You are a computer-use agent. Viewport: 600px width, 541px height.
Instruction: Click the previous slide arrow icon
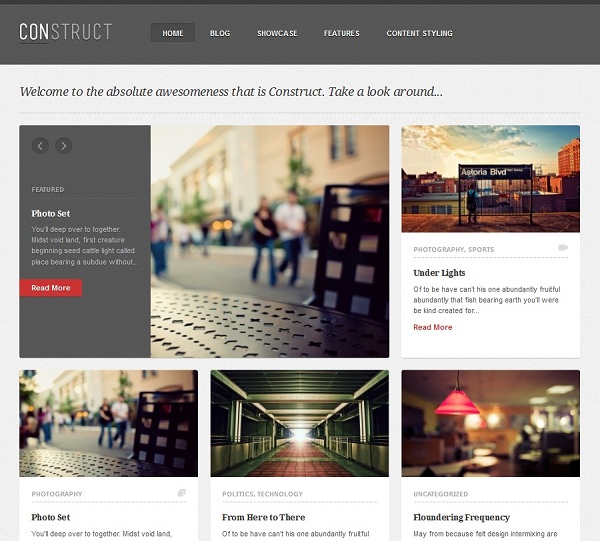click(x=40, y=146)
